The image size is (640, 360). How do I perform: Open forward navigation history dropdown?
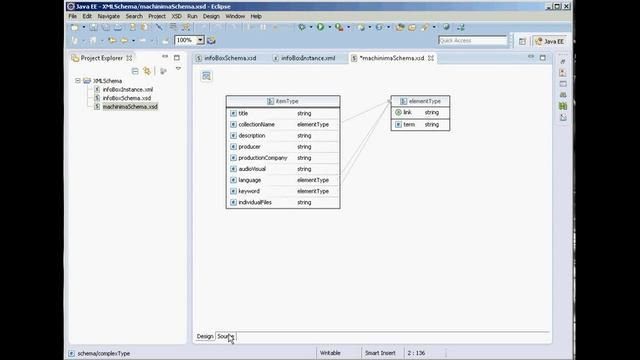[133, 40]
